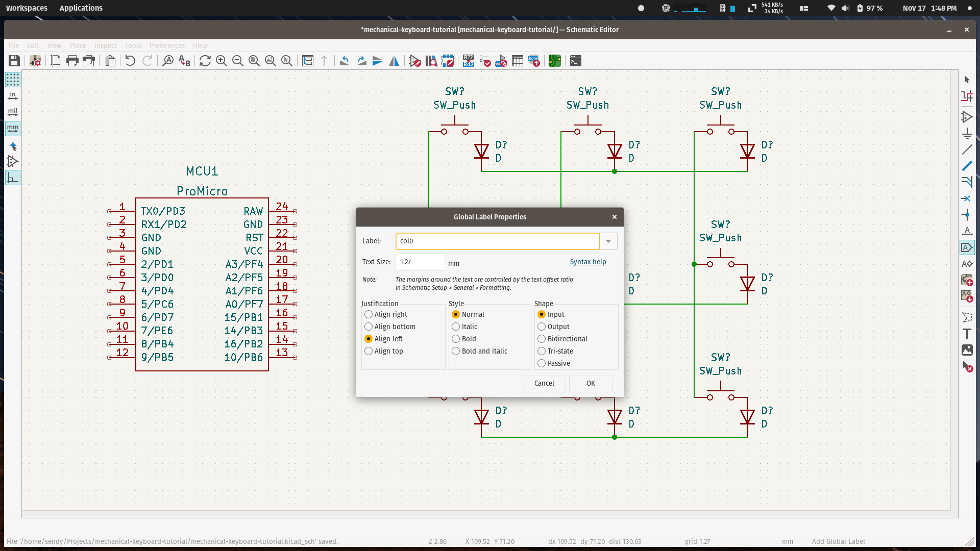Click the zoom-in magnifier icon
The width and height of the screenshot is (980, 551).
[222, 61]
